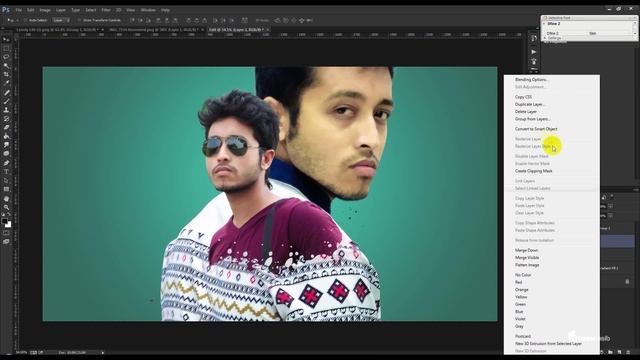Select the Path Selection tool
This screenshot has width=640, height=360.
(6, 180)
